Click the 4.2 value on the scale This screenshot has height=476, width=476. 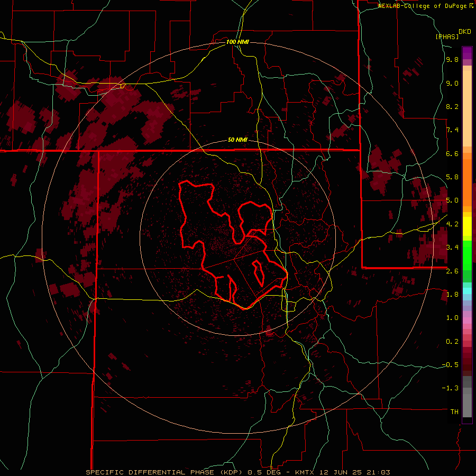point(452,224)
